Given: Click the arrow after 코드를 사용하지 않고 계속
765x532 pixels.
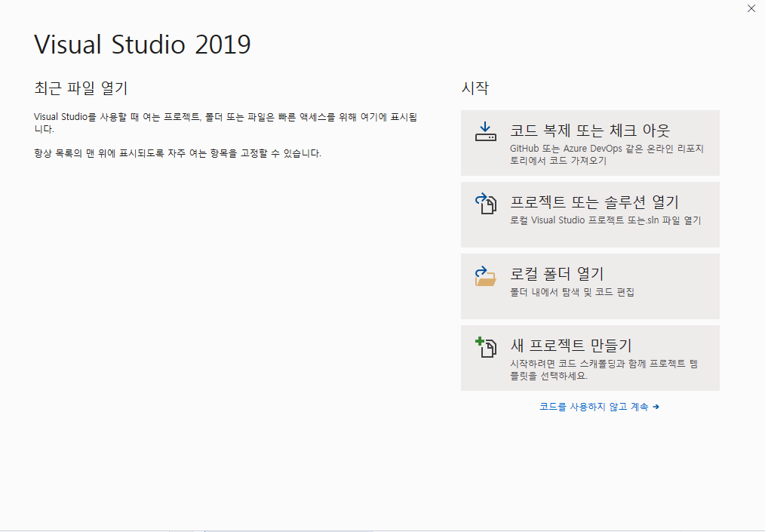Looking at the screenshot, I should pos(656,407).
